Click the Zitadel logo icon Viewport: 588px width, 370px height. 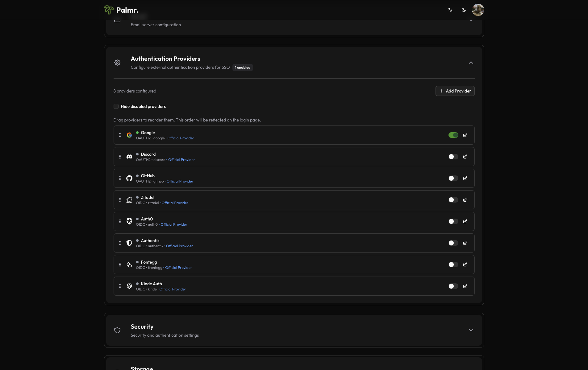coord(129,200)
